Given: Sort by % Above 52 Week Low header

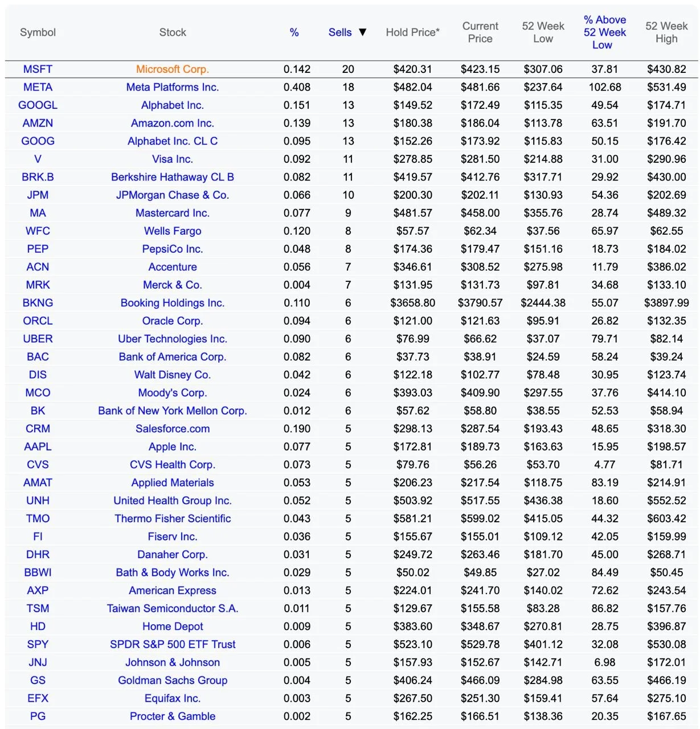Looking at the screenshot, I should (604, 32).
